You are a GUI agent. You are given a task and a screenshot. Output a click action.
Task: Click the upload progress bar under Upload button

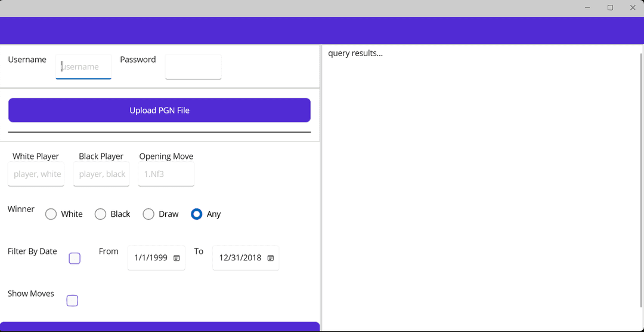pyautogui.click(x=159, y=132)
